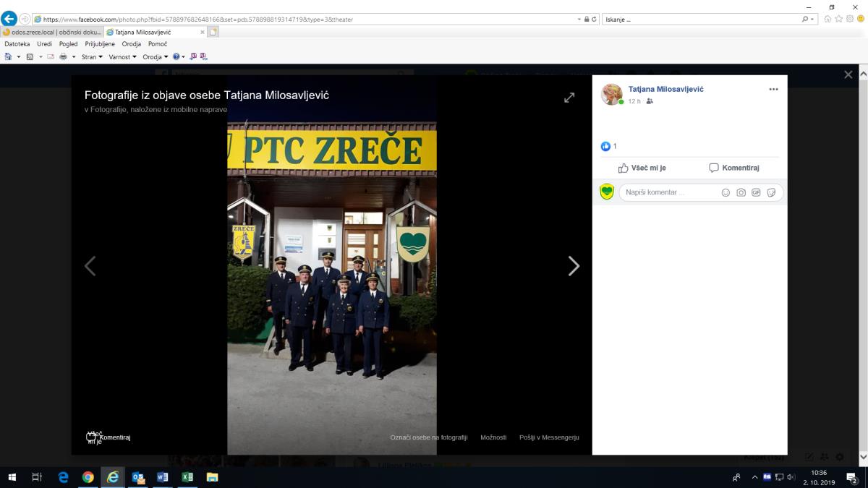Click 'Komentiraj' button in side panel
Screen dimensions: 868x488
733,168
